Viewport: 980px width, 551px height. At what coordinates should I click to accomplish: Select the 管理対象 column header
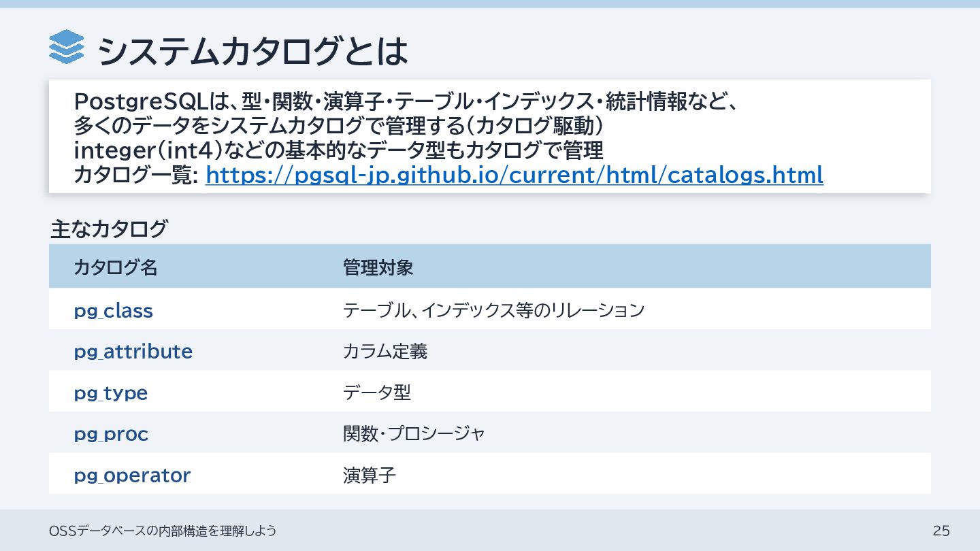click(378, 267)
